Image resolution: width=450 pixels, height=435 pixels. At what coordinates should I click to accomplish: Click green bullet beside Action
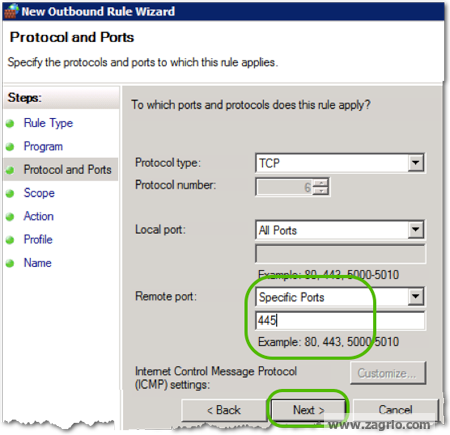click(10, 217)
